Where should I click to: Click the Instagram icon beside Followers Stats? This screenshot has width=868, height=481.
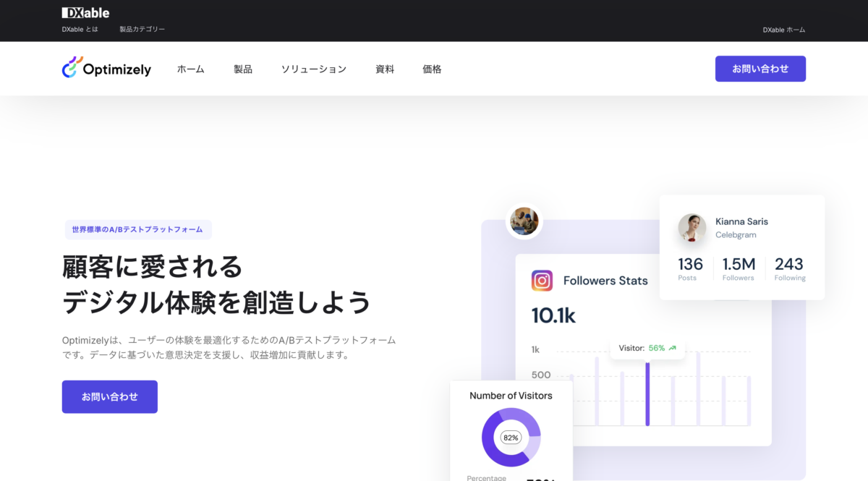(542, 281)
